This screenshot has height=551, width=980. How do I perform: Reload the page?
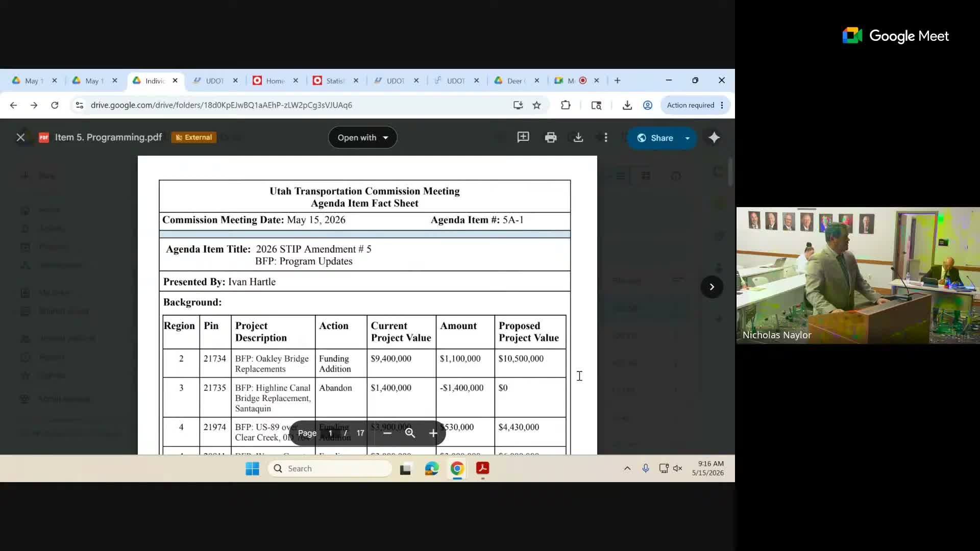[55, 105]
